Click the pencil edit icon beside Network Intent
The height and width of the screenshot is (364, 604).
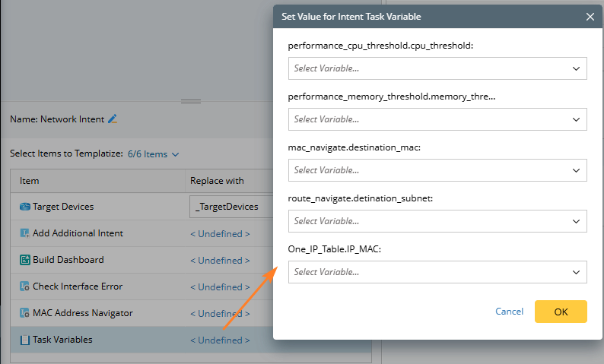point(113,119)
